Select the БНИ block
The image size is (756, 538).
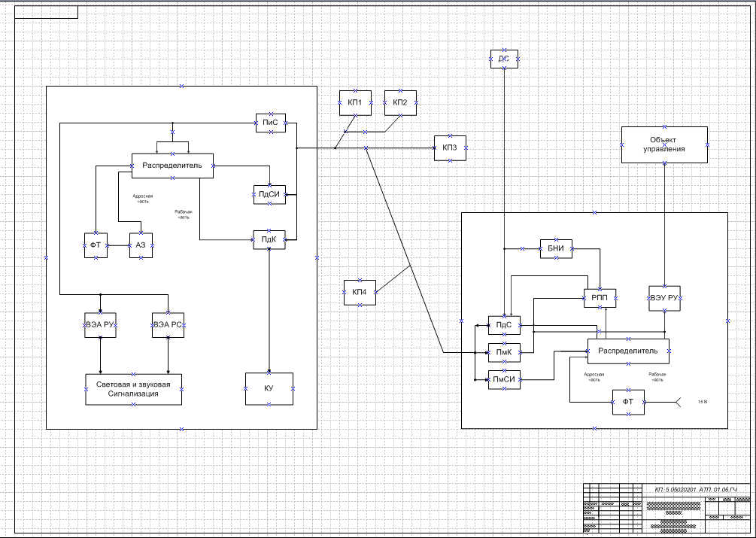coord(556,249)
